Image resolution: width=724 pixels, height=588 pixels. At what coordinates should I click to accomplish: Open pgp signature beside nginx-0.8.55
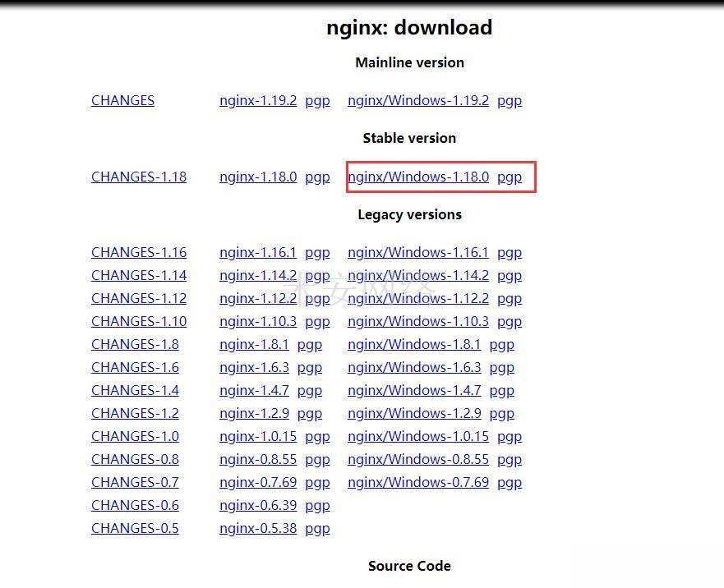point(318,461)
